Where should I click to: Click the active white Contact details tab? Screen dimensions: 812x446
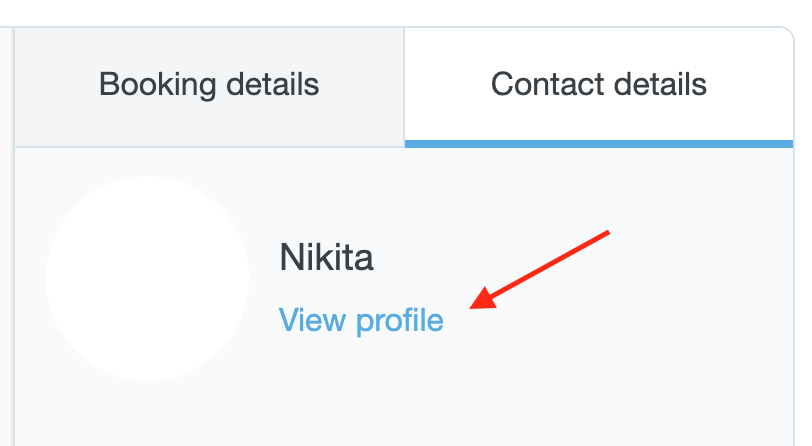(598, 84)
